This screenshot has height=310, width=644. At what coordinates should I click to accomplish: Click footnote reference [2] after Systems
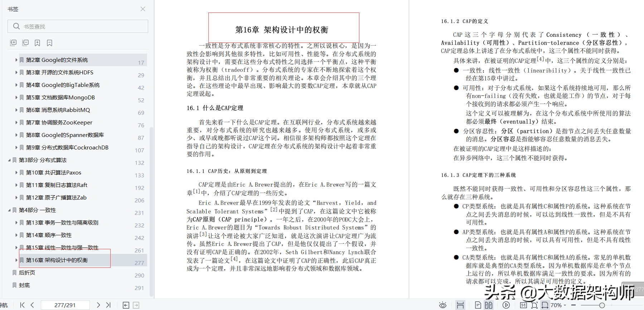(274, 210)
